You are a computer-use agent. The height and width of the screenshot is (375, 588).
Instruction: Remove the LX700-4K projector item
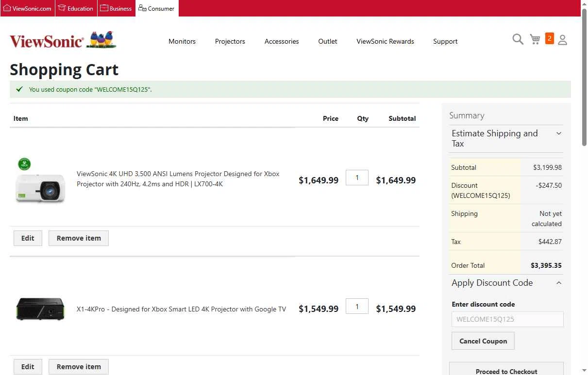79,238
